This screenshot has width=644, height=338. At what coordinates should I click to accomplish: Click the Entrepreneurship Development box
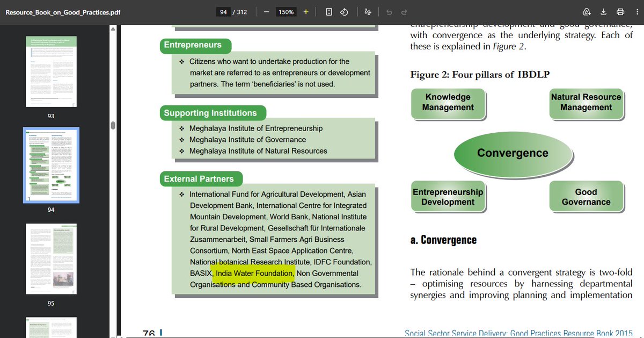click(448, 197)
